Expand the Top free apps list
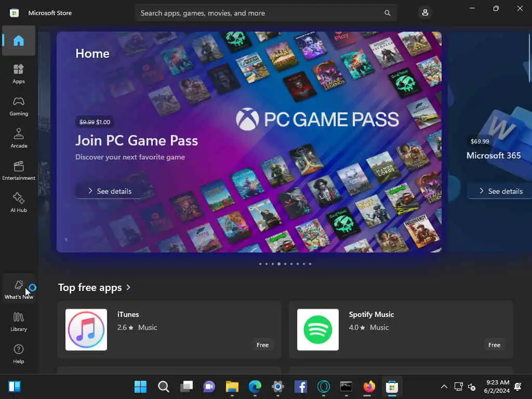The height and width of the screenshot is (399, 532). pos(128,287)
